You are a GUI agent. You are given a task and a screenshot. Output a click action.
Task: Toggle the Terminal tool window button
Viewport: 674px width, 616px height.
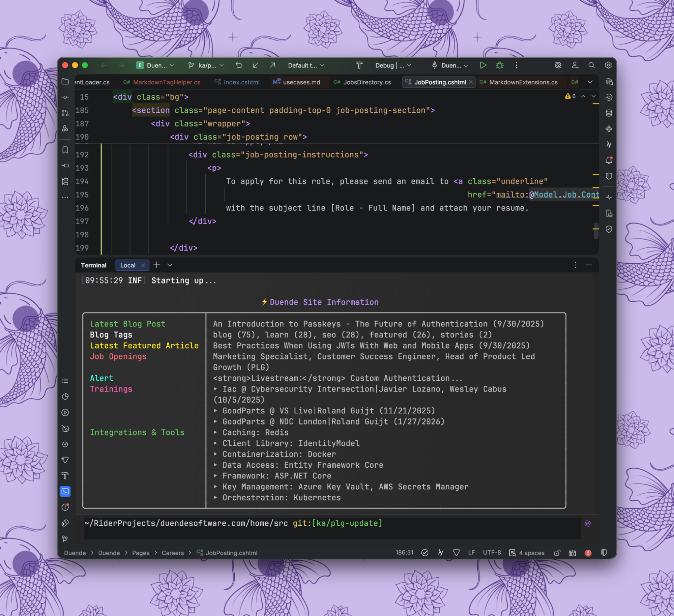(x=65, y=491)
